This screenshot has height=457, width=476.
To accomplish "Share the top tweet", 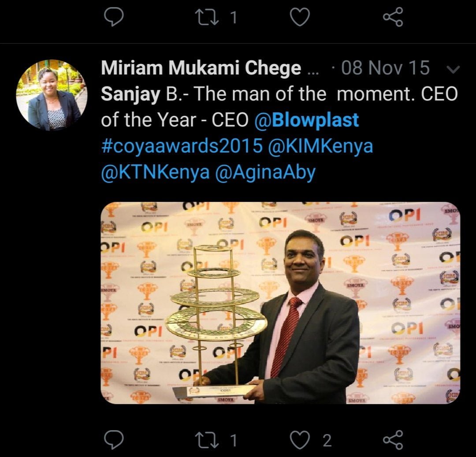I will tap(393, 17).
